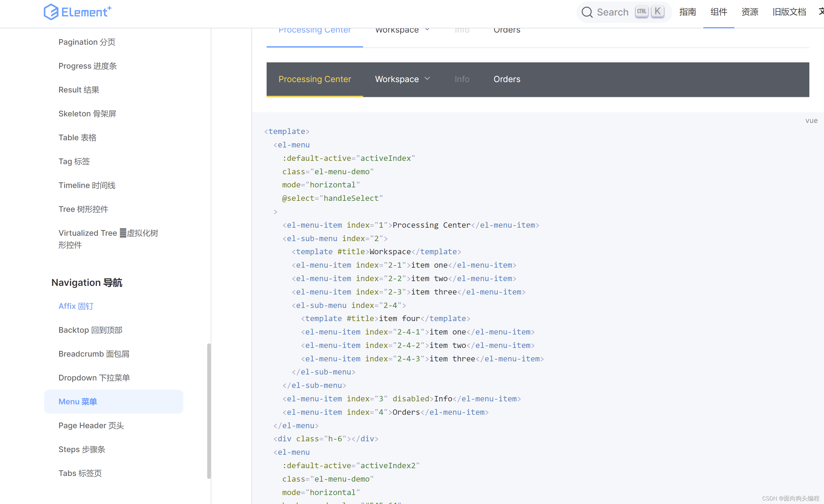Open 旧版文档 old docs link
Screen dimensions: 824x504
pyautogui.click(x=789, y=12)
